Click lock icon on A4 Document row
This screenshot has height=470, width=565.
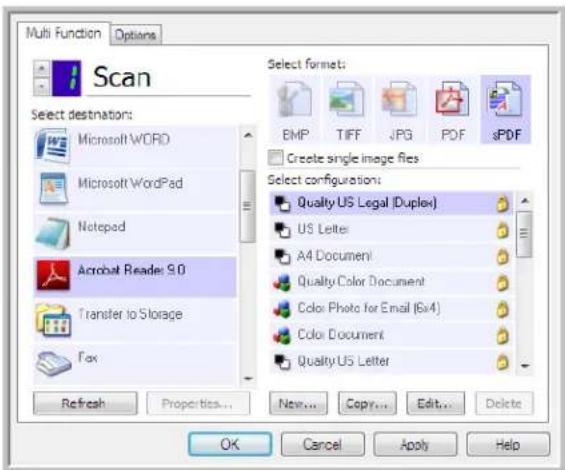point(502,256)
